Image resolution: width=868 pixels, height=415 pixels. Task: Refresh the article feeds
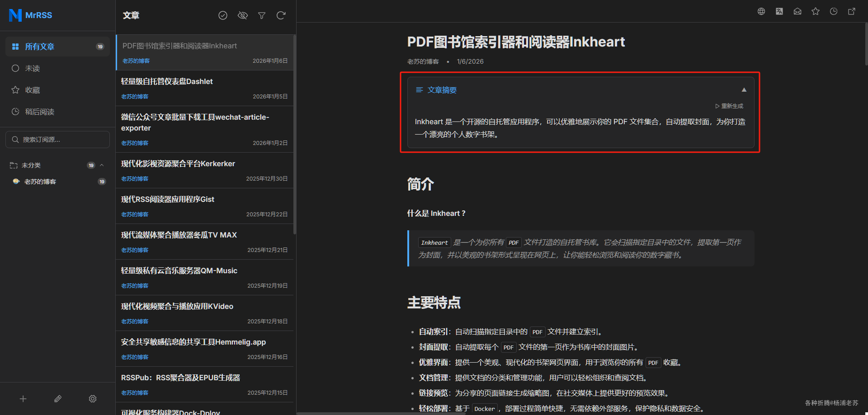pyautogui.click(x=281, y=15)
